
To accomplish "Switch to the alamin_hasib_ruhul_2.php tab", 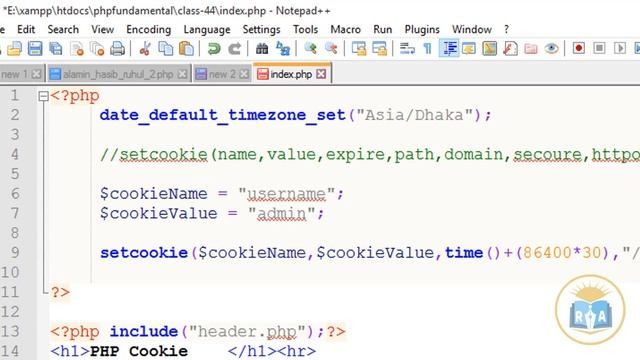I will (118, 74).
